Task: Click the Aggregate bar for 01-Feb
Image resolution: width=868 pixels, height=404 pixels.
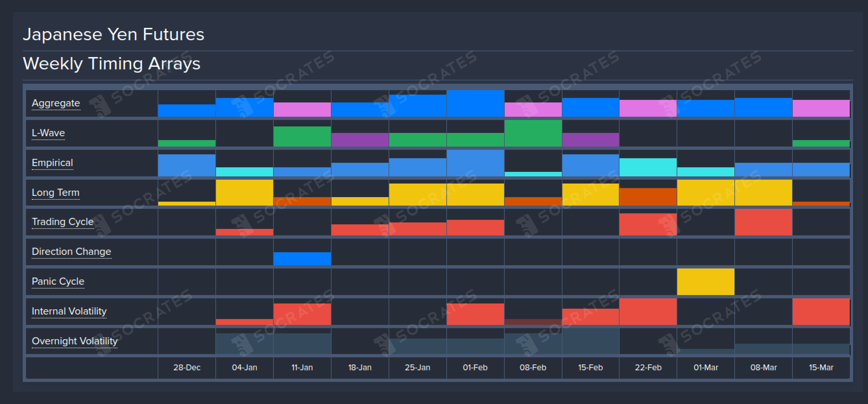Action: click(x=475, y=103)
